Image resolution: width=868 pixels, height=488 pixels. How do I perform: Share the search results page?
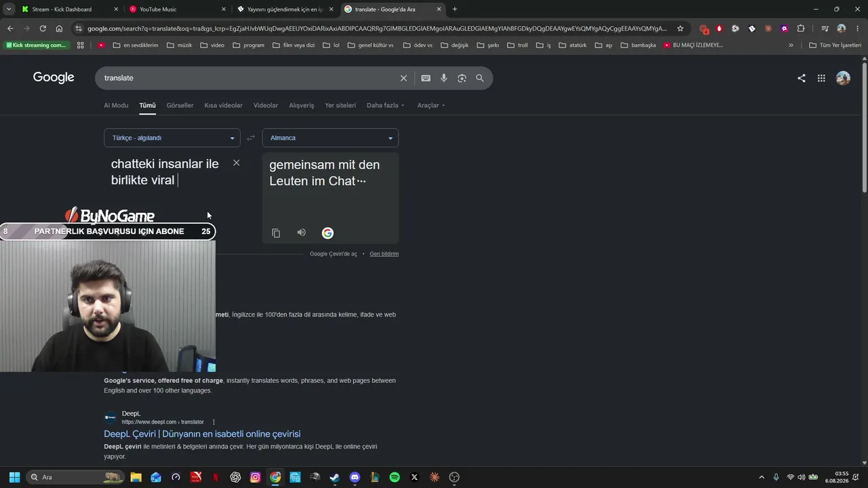click(x=802, y=78)
